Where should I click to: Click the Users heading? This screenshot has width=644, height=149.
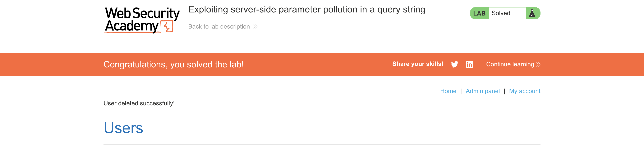123,128
